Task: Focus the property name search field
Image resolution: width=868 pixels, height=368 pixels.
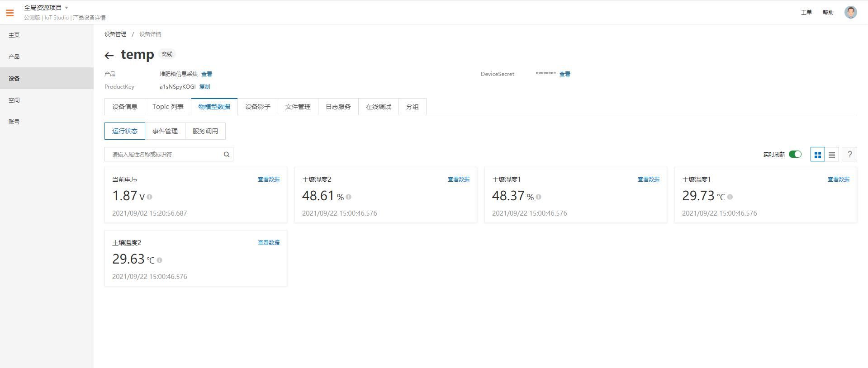Action: 169,155
